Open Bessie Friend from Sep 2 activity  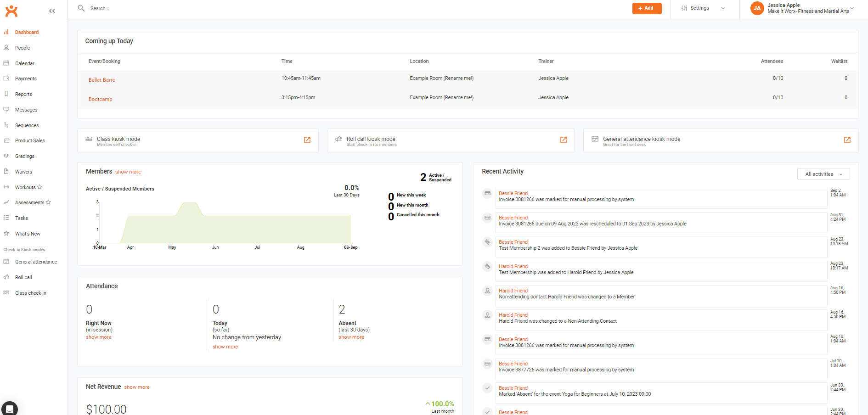click(513, 193)
